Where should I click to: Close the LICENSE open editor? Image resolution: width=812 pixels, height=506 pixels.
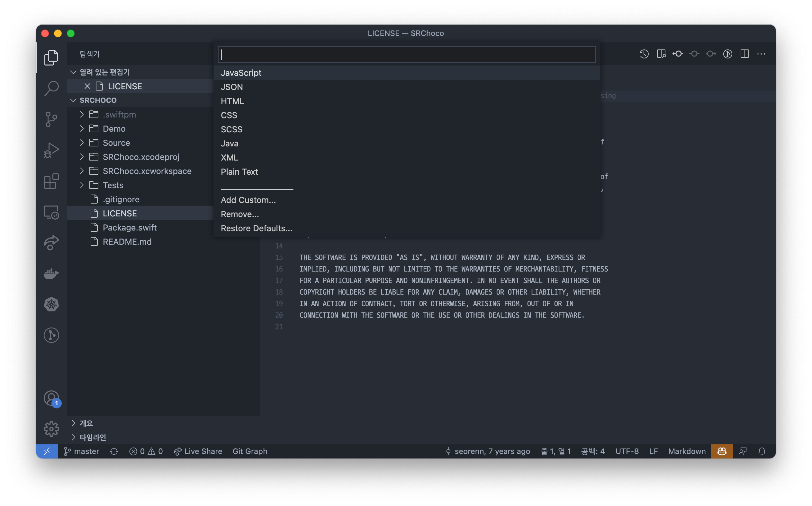point(87,86)
